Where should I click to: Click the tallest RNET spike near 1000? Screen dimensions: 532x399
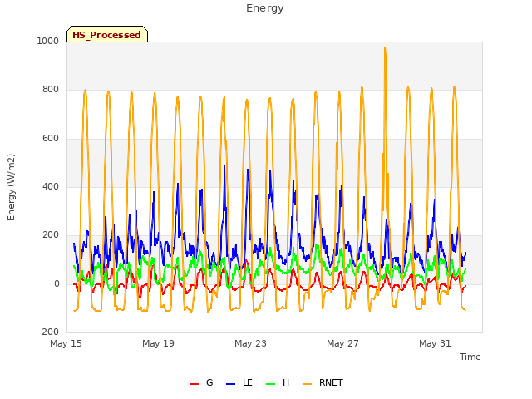[385, 49]
